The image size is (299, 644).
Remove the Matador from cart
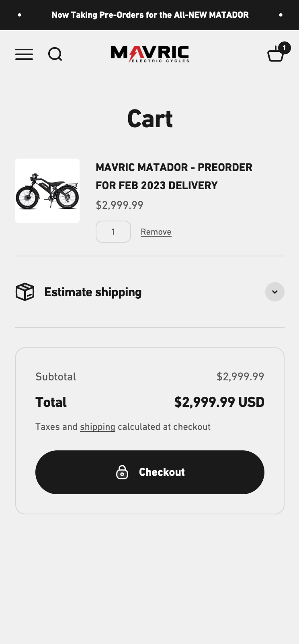156,232
